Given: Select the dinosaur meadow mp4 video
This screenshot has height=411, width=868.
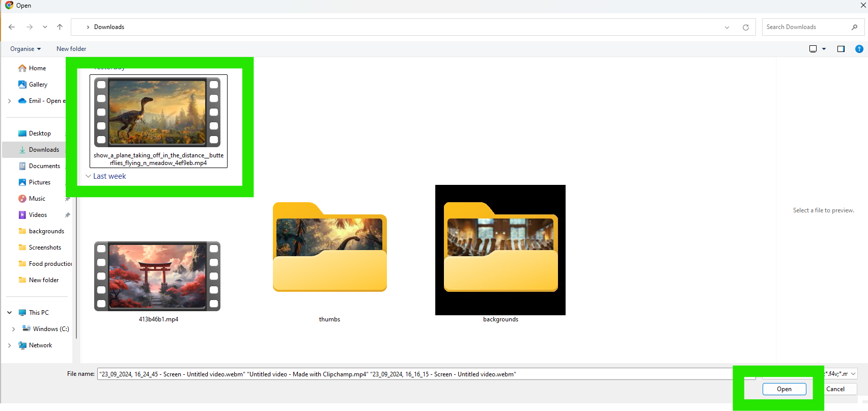Looking at the screenshot, I should (158, 121).
